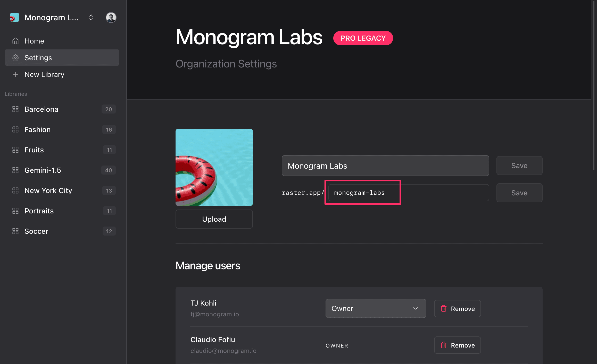597x364 pixels.
Task: Click the trash icon in TJ Kohli's row
Action: coord(444,308)
